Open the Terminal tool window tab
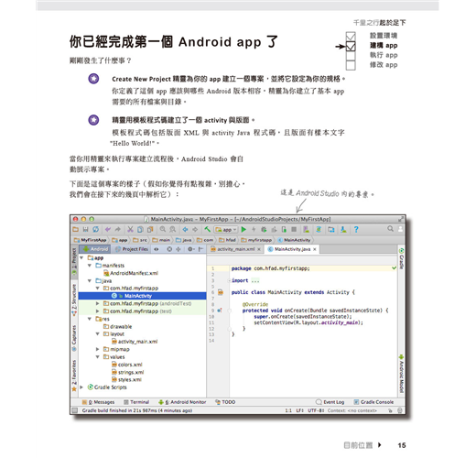The width and height of the screenshot is (476, 458). (136, 402)
